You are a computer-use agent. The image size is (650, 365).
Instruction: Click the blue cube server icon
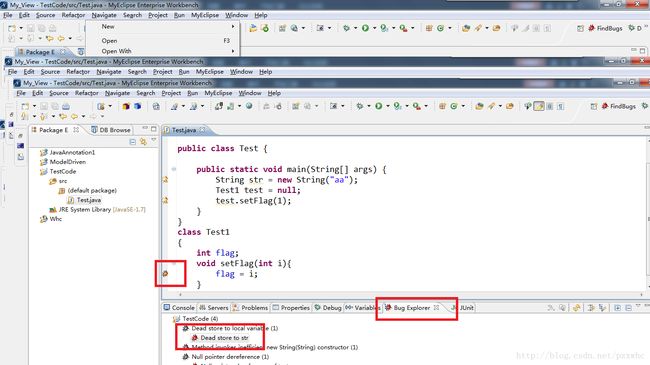tap(137, 106)
